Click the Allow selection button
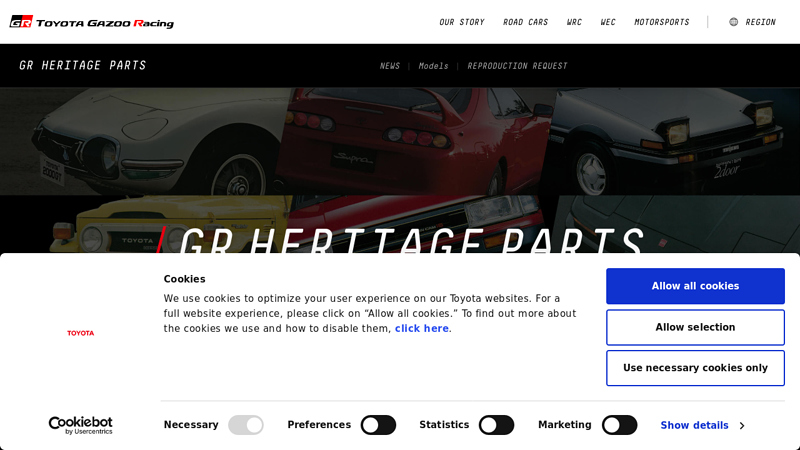Image resolution: width=800 pixels, height=450 pixels. point(695,327)
